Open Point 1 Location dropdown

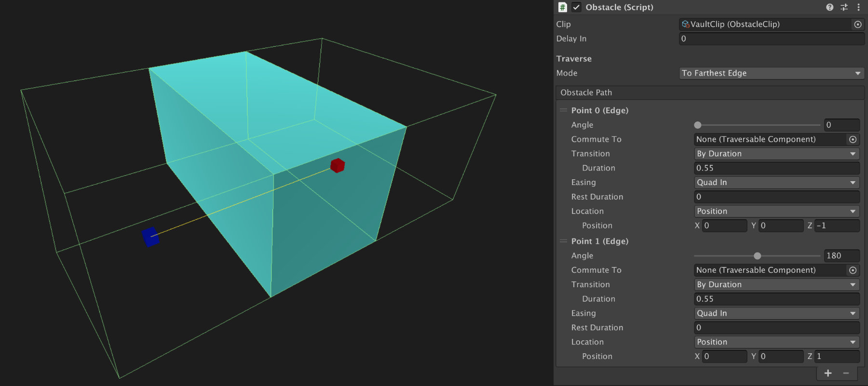pos(776,342)
